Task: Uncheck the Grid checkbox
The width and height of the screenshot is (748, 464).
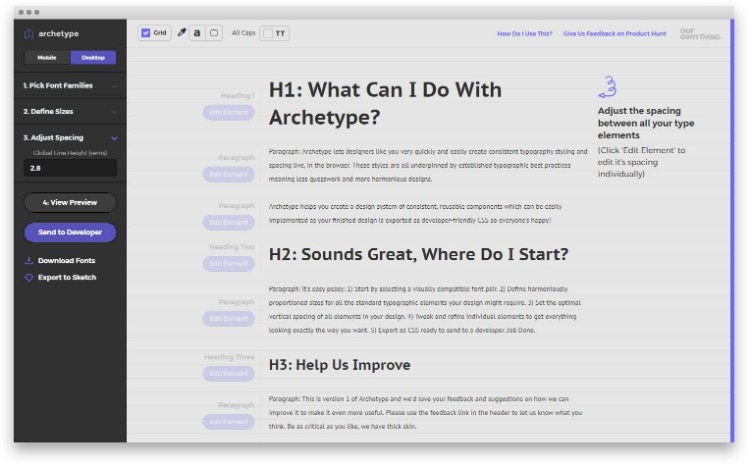Action: point(146,33)
